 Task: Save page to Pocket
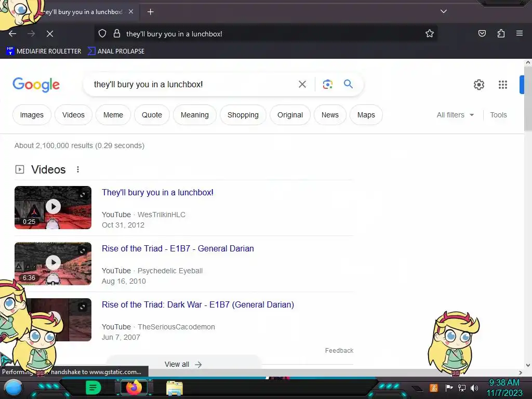482,33
